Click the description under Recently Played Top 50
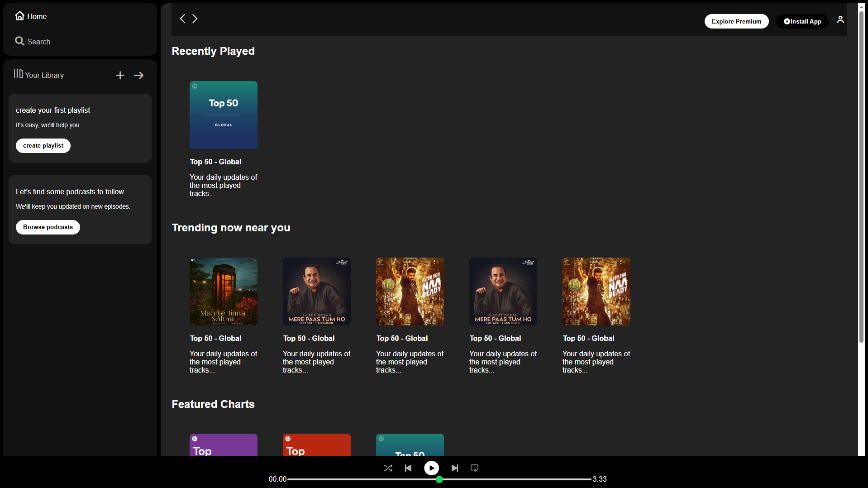The height and width of the screenshot is (488, 868). point(223,186)
